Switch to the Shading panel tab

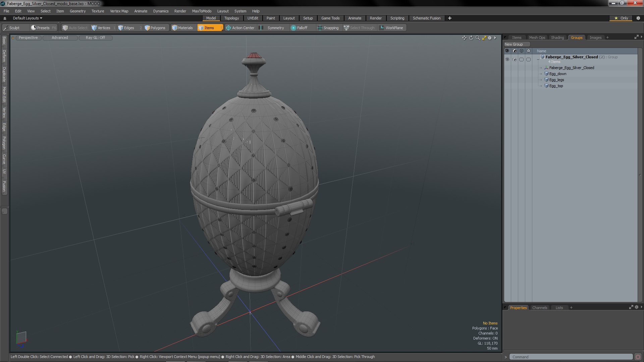(557, 38)
